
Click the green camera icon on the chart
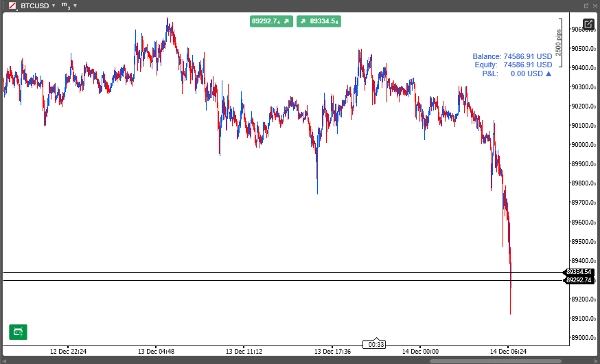18,332
